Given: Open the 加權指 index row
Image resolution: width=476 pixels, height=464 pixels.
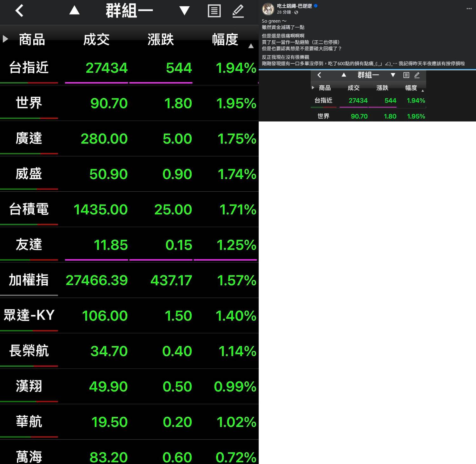Looking at the screenshot, I should coord(129,280).
